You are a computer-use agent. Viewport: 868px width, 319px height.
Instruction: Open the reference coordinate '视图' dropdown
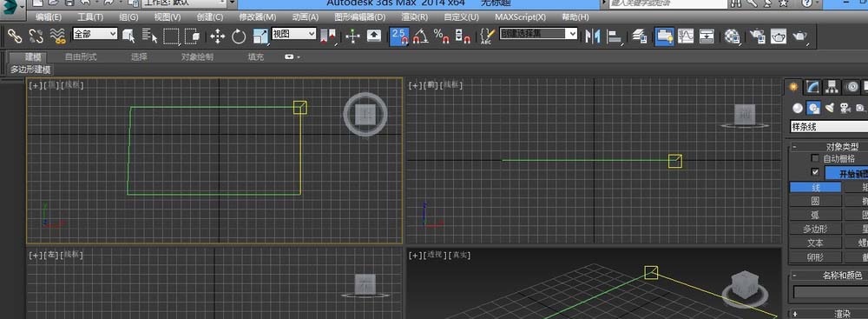294,34
